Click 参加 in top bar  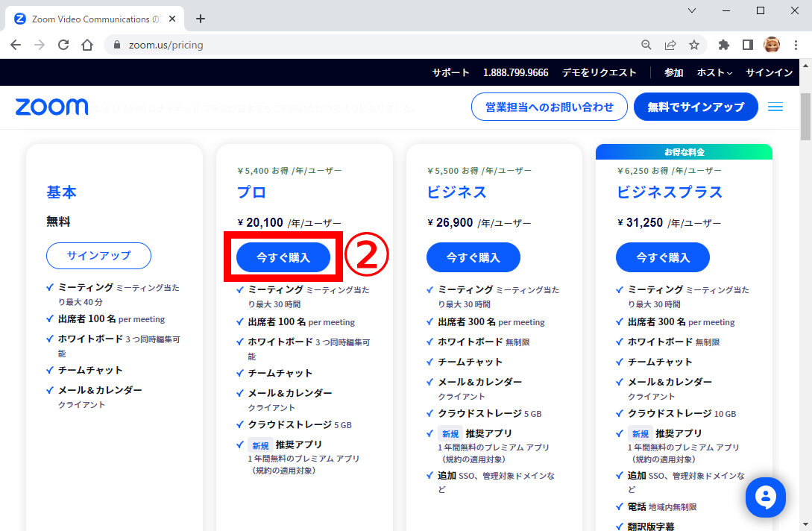pyautogui.click(x=674, y=72)
